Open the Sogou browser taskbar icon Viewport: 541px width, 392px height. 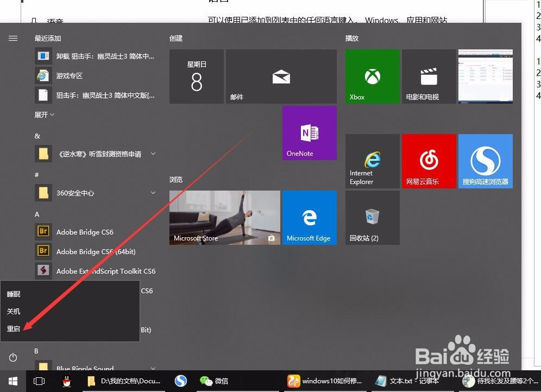pos(180,381)
